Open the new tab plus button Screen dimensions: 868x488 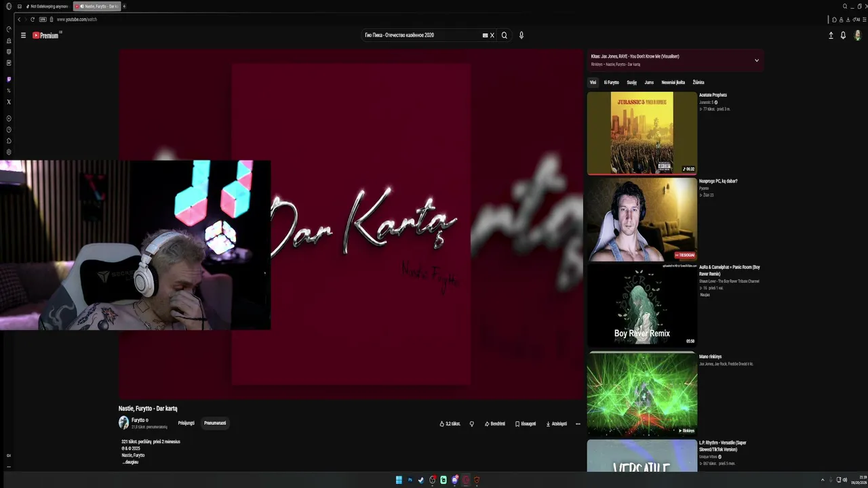[124, 6]
